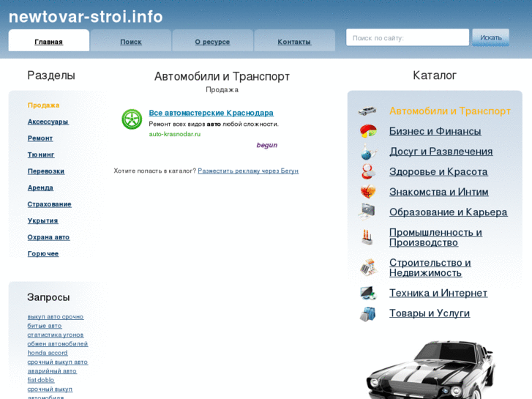The width and height of the screenshot is (532, 399).
Task: Select the Продажа section
Action: pyautogui.click(x=43, y=105)
